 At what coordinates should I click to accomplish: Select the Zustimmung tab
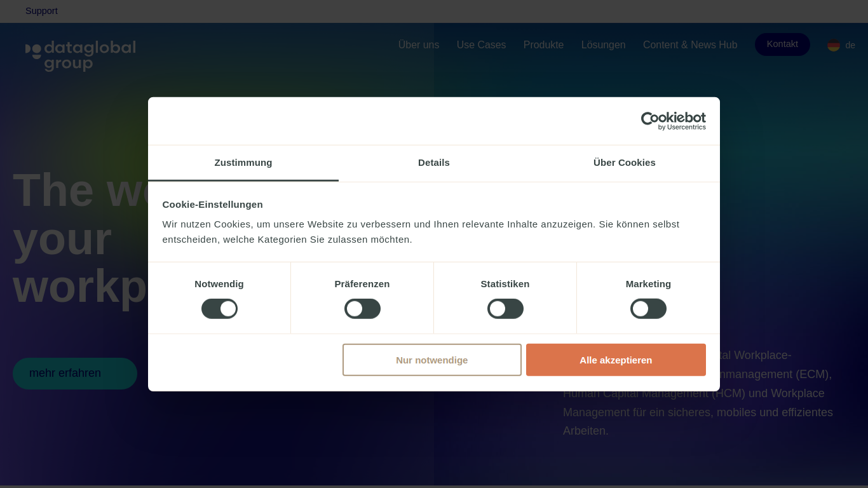pyautogui.click(x=243, y=163)
